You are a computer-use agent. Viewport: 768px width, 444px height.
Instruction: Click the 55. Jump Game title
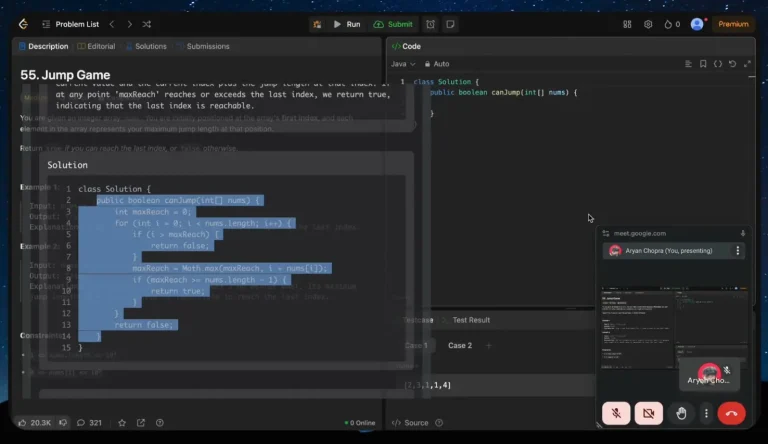(65, 75)
